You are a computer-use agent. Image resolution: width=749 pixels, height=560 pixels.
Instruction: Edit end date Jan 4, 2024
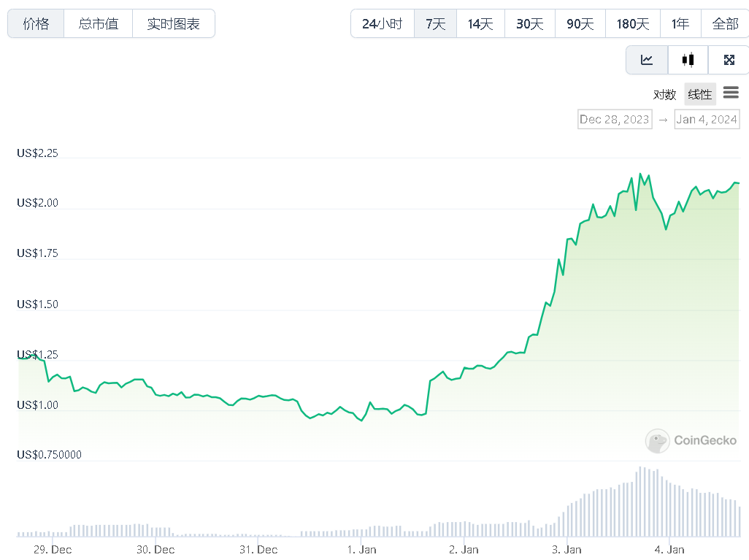pos(707,119)
